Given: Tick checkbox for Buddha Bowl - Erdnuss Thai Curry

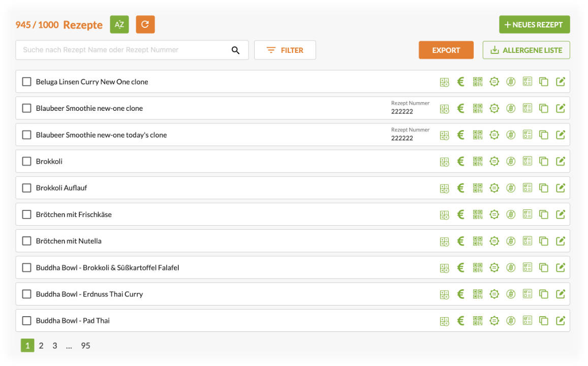Looking at the screenshot, I should tap(27, 294).
